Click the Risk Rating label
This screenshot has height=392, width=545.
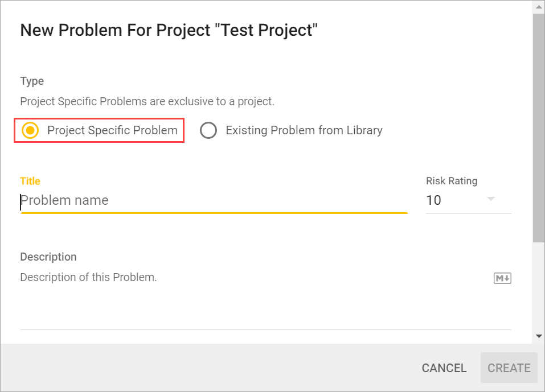452,181
